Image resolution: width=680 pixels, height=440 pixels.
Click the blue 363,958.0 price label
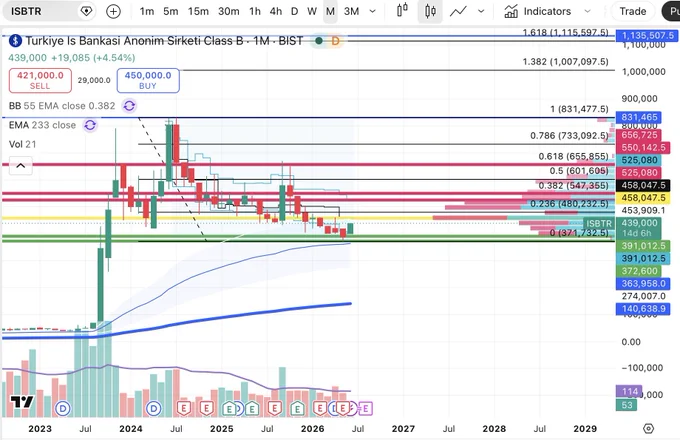tap(643, 284)
